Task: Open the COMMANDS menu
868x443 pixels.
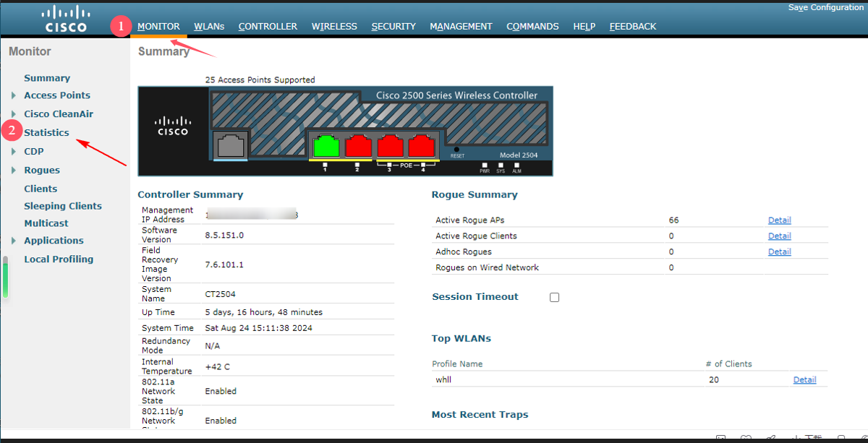Action: point(532,26)
